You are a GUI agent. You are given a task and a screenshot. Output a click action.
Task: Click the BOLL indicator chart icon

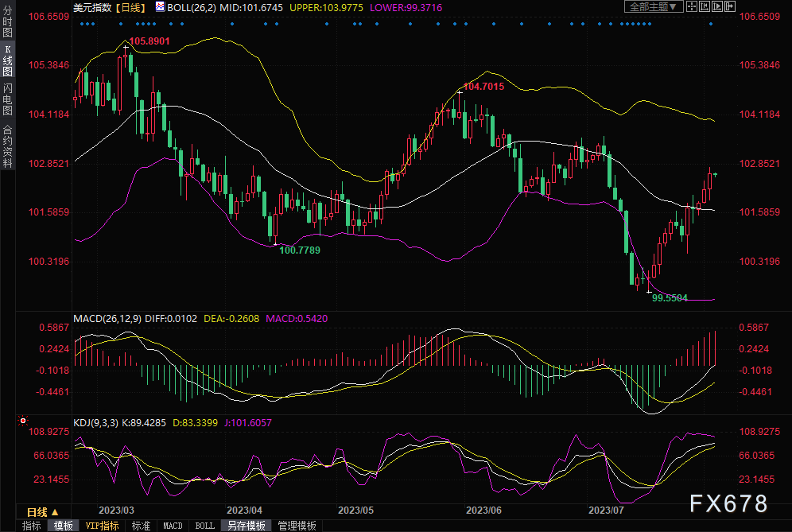tap(160, 7)
